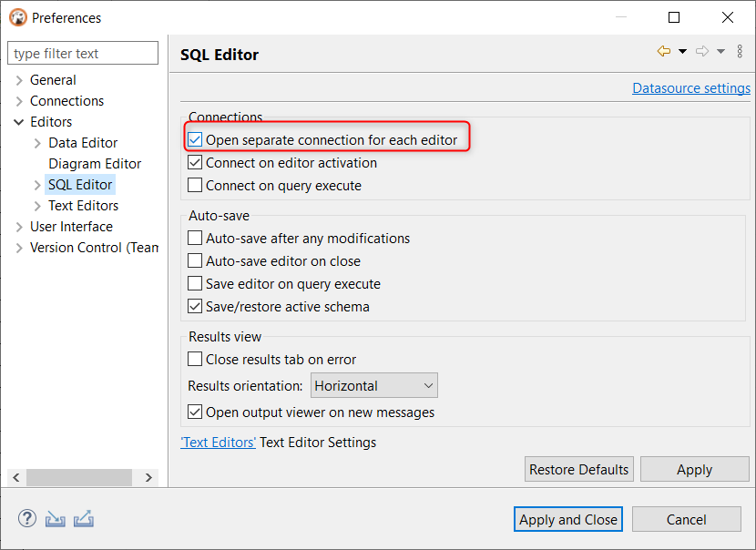Open the Results orientation dropdown
Image resolution: width=756 pixels, height=550 pixels.
click(x=374, y=385)
